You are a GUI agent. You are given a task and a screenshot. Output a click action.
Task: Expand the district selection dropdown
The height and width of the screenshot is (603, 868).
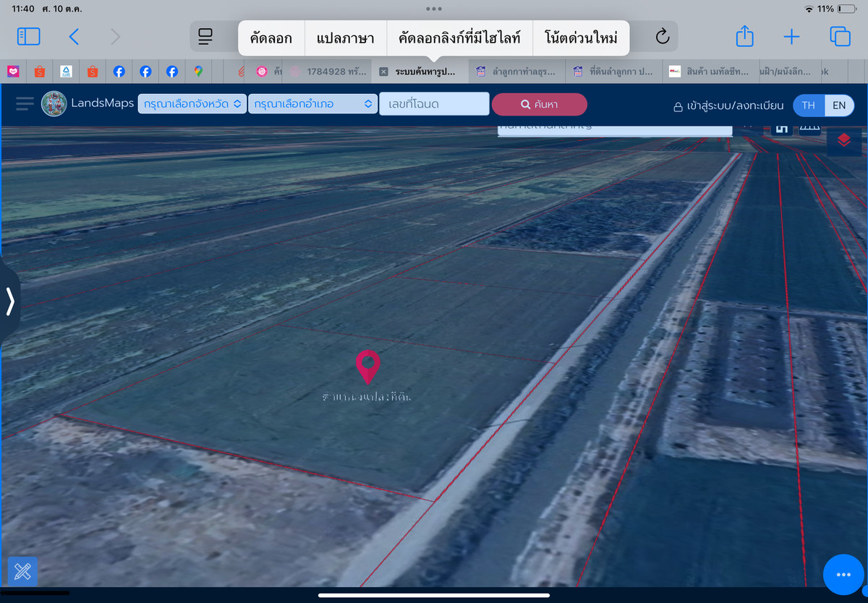click(x=312, y=104)
